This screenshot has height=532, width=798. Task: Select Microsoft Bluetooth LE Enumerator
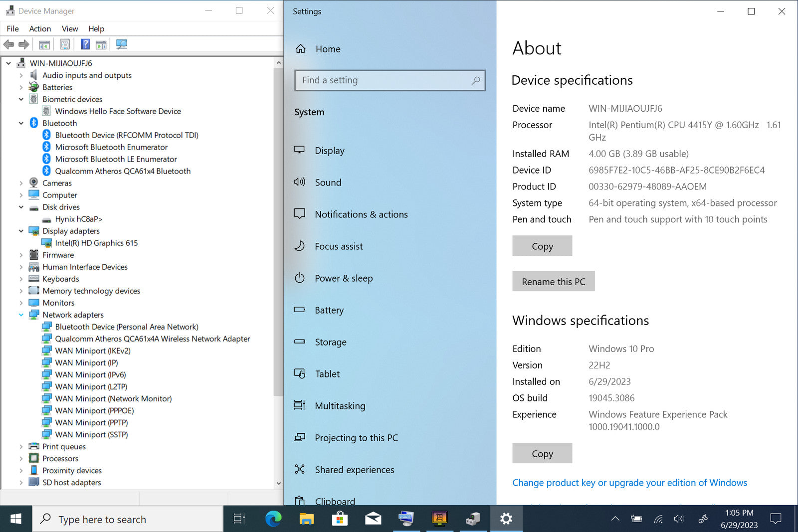tap(116, 159)
